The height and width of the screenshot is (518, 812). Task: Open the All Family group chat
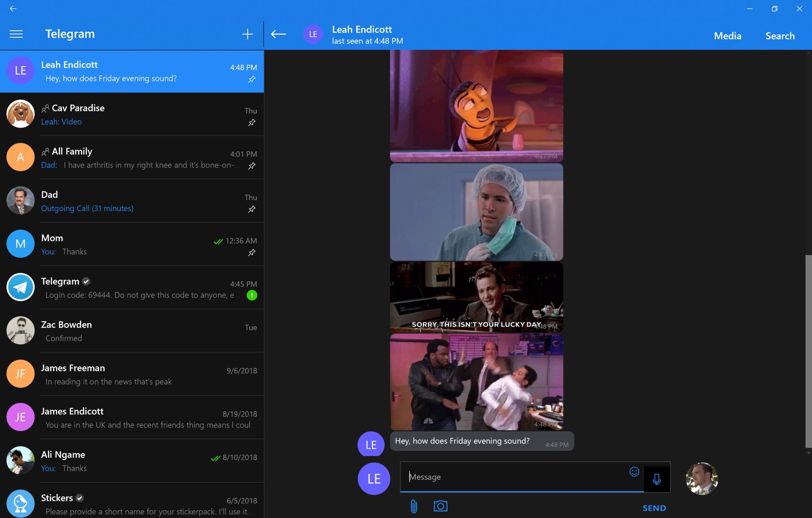tap(132, 157)
